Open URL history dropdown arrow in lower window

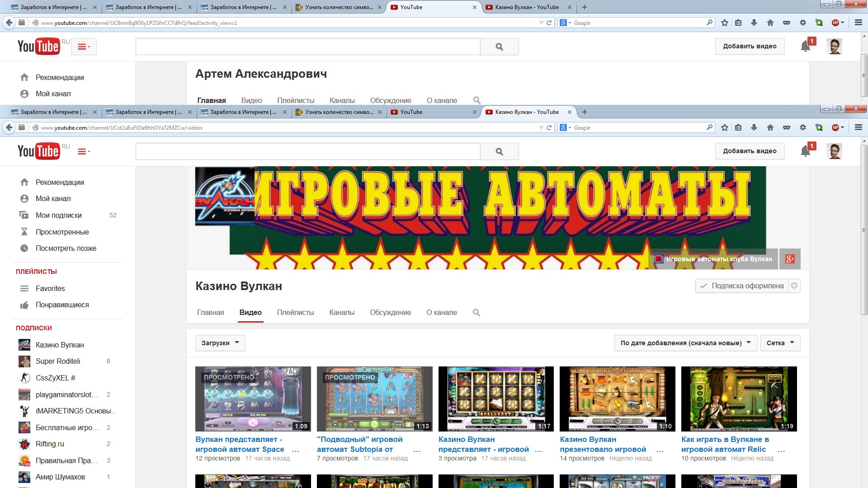pyautogui.click(x=541, y=127)
